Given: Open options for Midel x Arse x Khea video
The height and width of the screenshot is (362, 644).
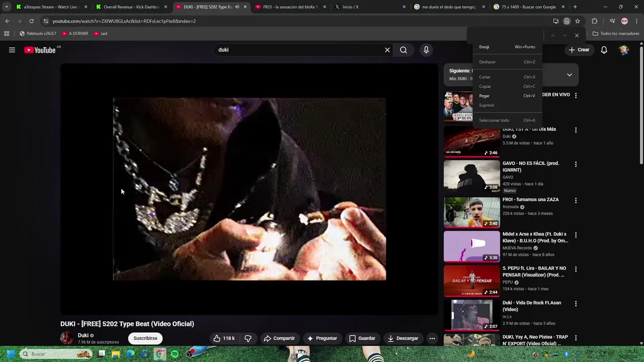Looking at the screenshot, I should pyautogui.click(x=576, y=235).
